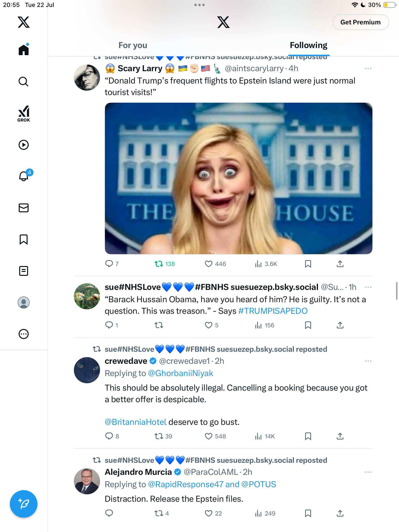Viewport: 399px width, 532px height.
Task: Open the video play icon in sidebar
Action: tap(24, 145)
